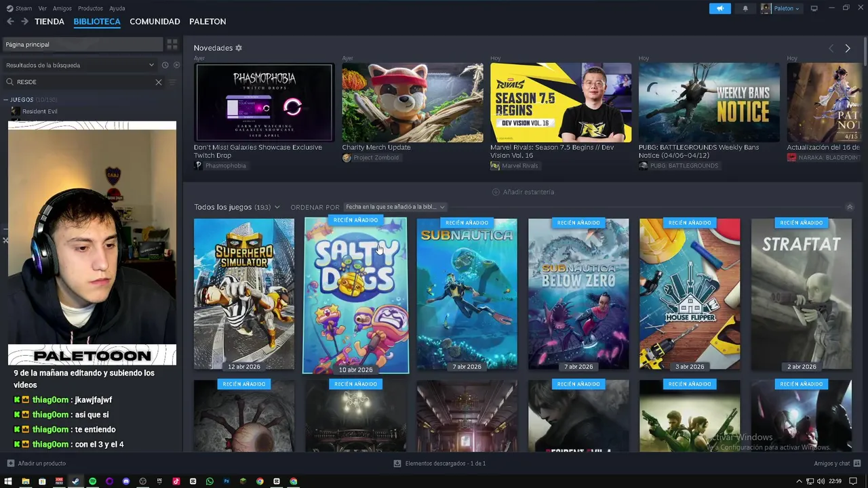
Task: Open the blue announcements megaphone button
Action: pyautogui.click(x=720, y=8)
